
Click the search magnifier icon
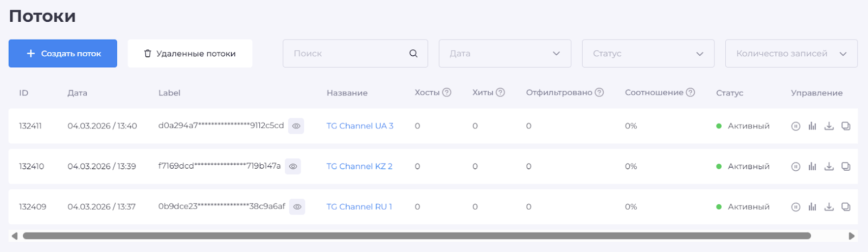pos(413,54)
